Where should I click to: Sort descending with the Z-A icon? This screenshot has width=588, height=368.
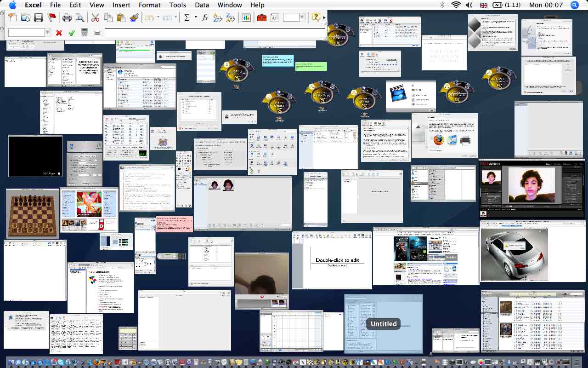coord(231,17)
